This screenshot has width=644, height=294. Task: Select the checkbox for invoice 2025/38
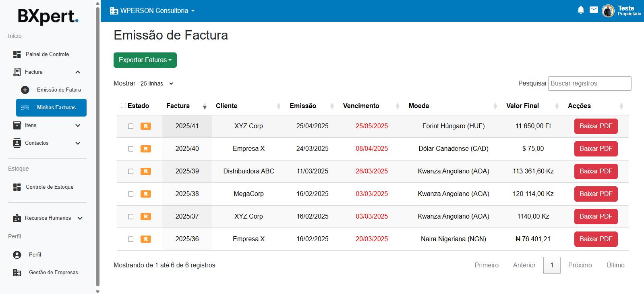130,194
